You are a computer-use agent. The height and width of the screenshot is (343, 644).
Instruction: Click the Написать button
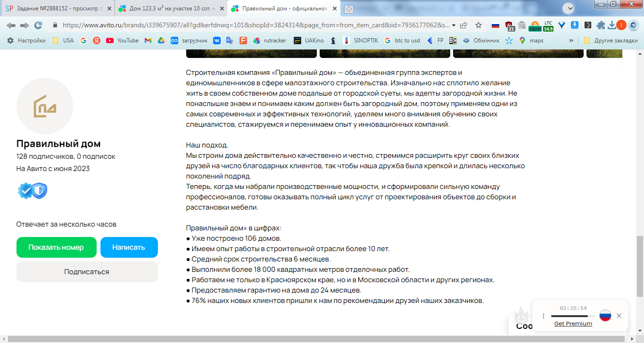pyautogui.click(x=129, y=247)
